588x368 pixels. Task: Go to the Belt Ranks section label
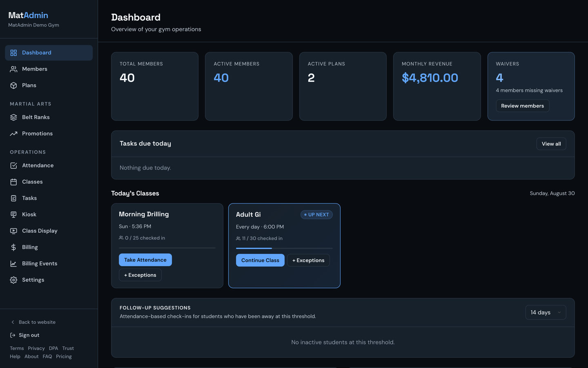[x=36, y=117]
